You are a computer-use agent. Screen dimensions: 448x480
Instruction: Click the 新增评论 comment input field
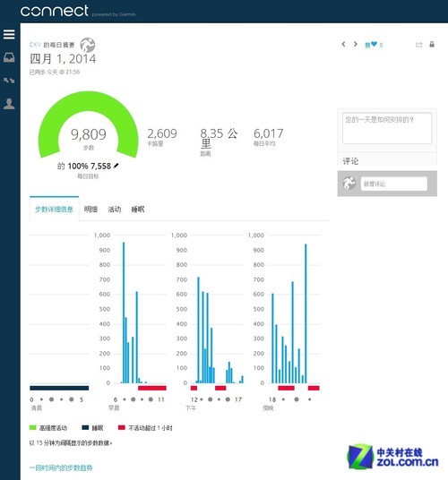tap(394, 184)
